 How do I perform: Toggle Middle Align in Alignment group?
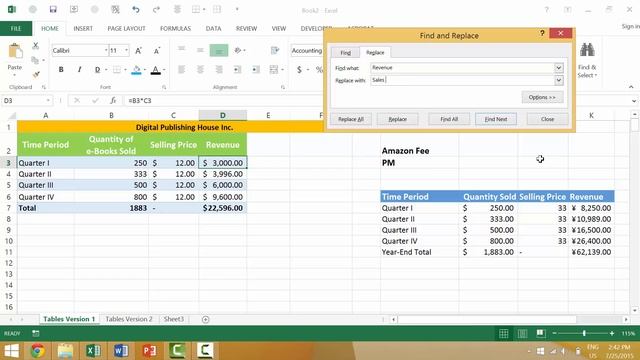pyautogui.click(x=200, y=50)
